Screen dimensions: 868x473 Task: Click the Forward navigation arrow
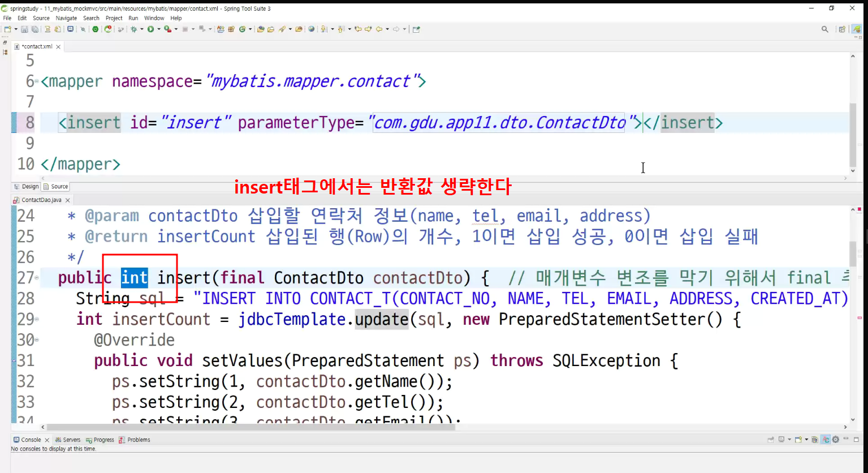pos(396,29)
